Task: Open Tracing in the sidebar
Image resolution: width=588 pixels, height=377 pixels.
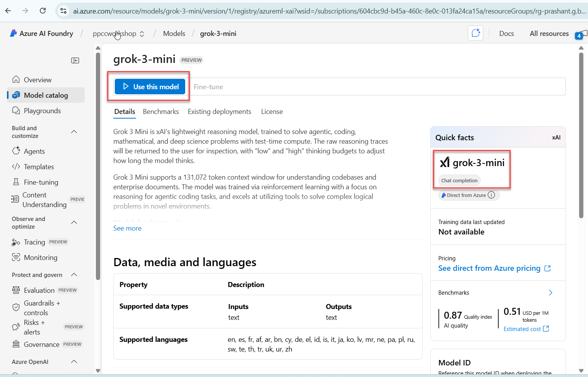Action: [34, 242]
